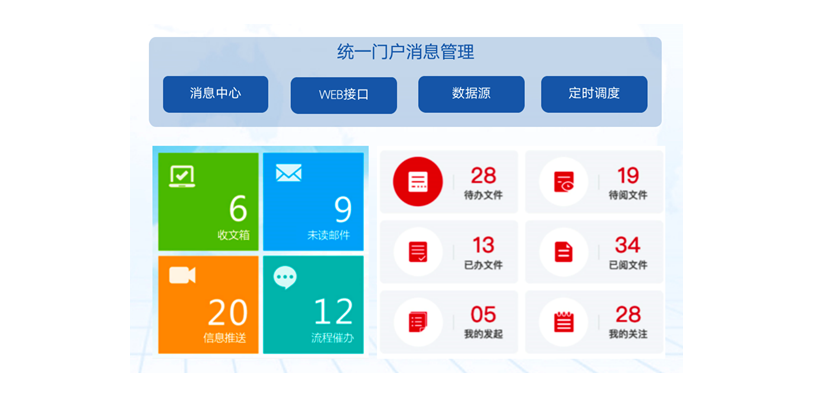The height and width of the screenshot is (398, 814).
Task: Click the laptop checkmark icon in 收文箱 tile
Action: pos(182,176)
